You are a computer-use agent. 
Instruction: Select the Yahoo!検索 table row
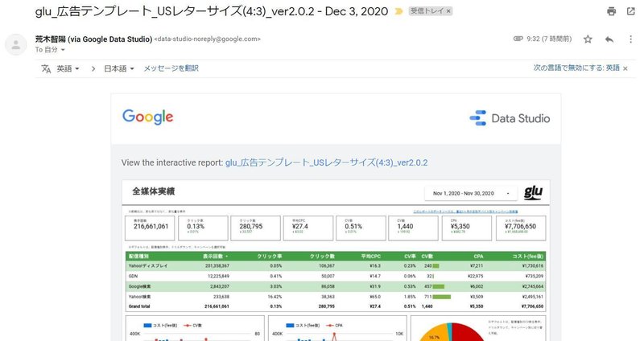tap(336, 296)
